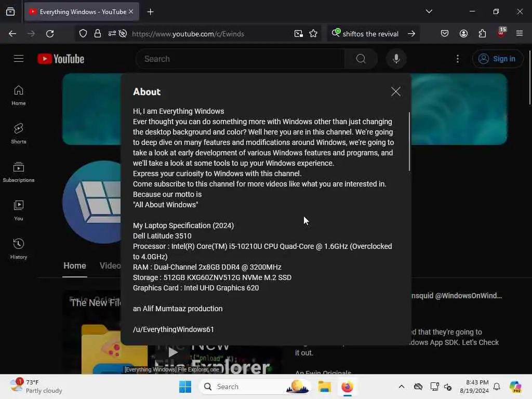Viewport: 532px width, 399px height.
Task: Toggle picture-in-picture icon in address bar
Action: pos(299,34)
